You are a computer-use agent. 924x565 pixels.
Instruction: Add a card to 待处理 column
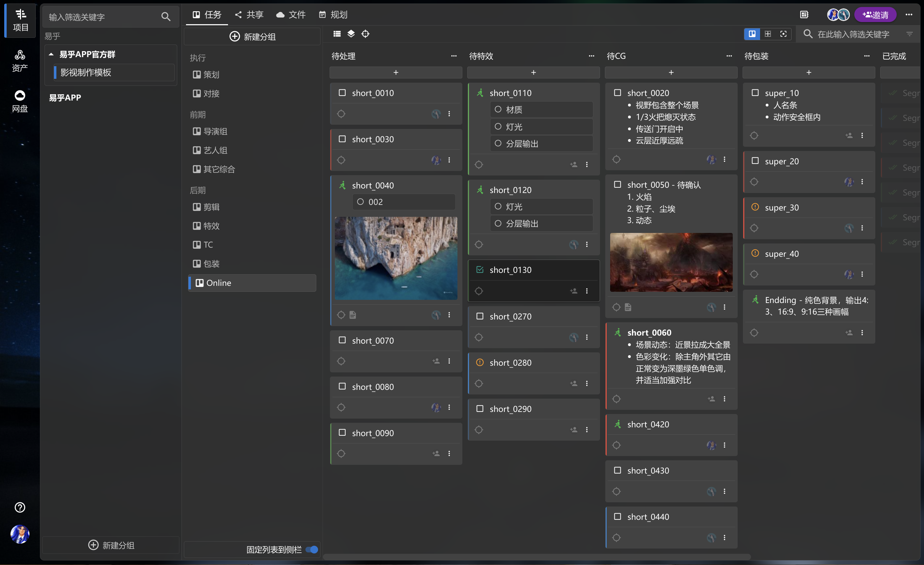click(x=396, y=73)
